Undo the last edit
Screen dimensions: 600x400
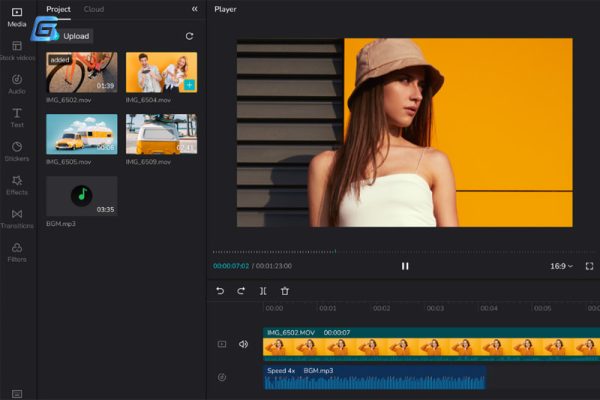click(x=220, y=291)
